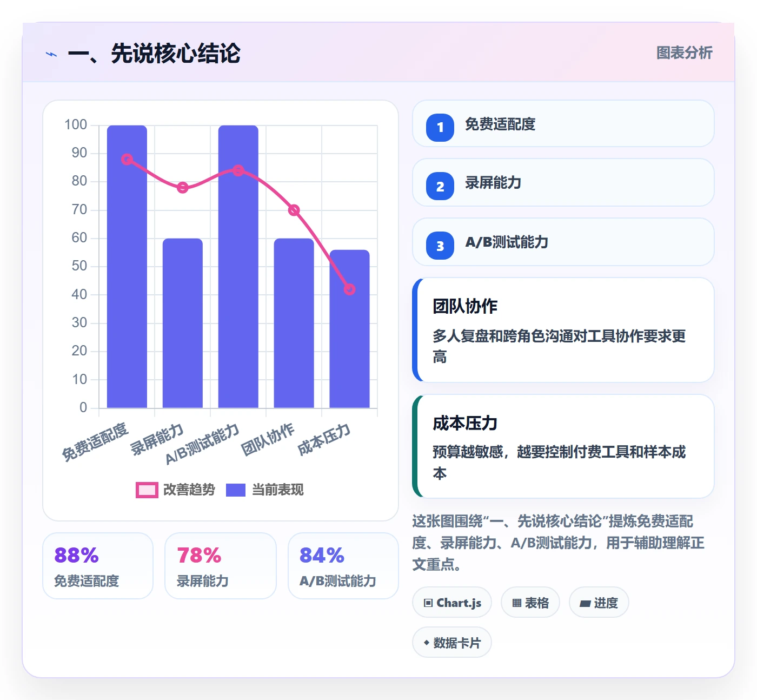Click the 免费适配度 list item text
The width and height of the screenshot is (757, 700).
pos(500,124)
